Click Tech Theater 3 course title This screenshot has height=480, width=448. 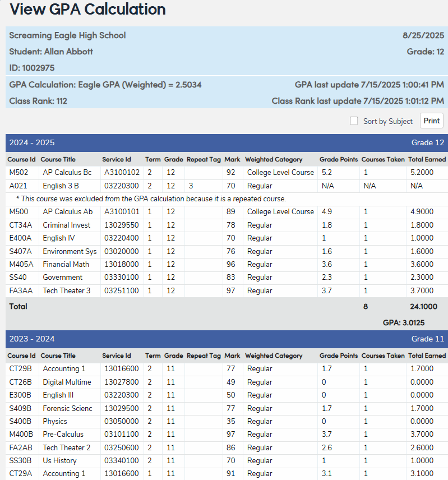(x=67, y=290)
